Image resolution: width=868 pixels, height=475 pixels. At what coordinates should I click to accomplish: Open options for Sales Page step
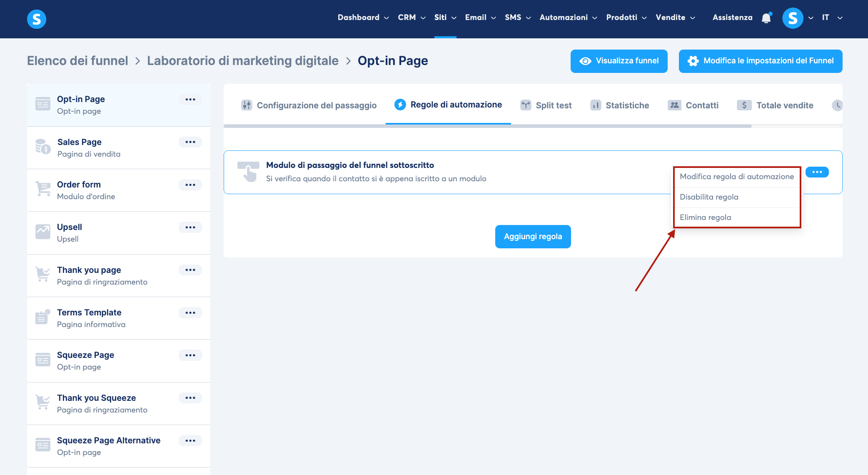(190, 142)
